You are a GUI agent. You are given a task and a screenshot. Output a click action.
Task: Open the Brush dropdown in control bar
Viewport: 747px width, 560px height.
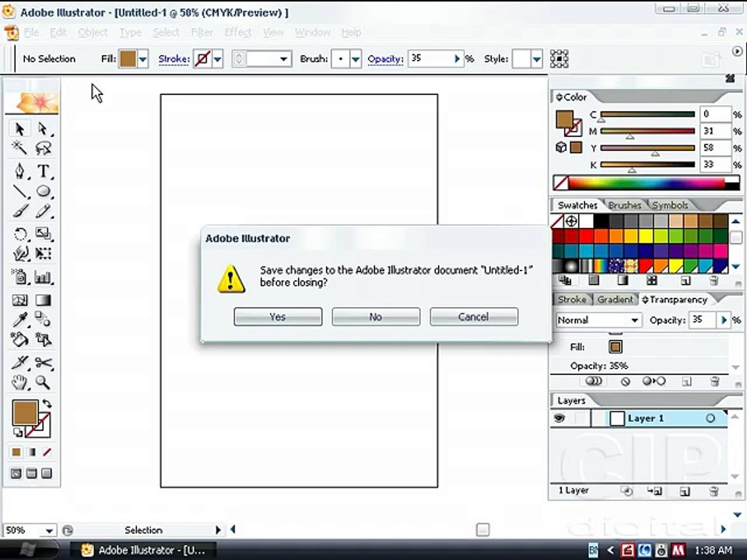point(356,59)
